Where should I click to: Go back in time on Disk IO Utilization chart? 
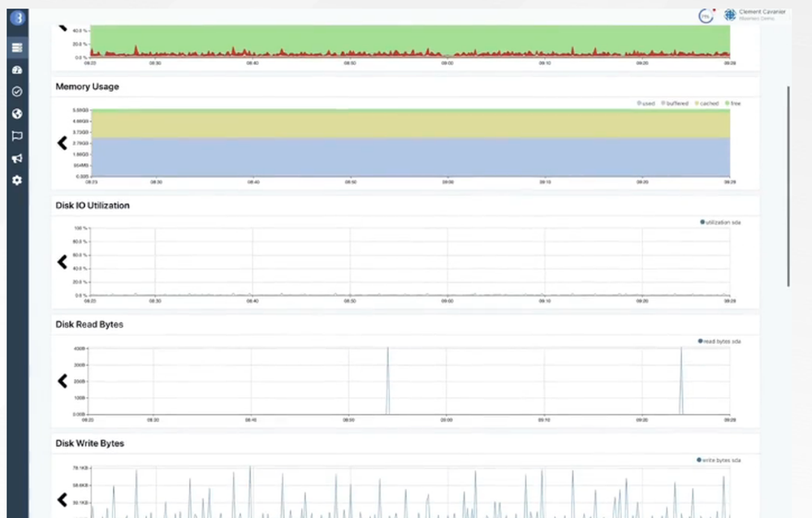coord(63,262)
